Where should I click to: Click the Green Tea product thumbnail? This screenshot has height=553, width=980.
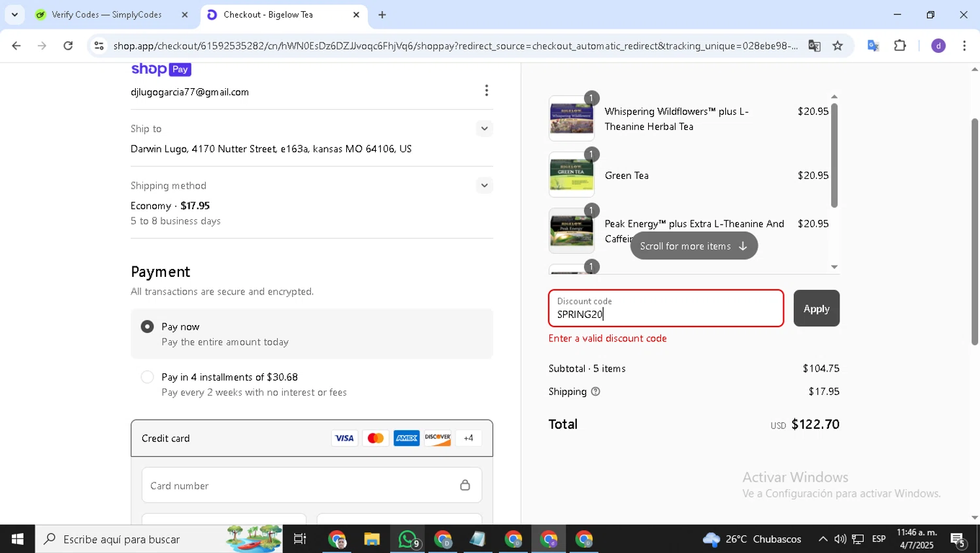click(x=572, y=175)
